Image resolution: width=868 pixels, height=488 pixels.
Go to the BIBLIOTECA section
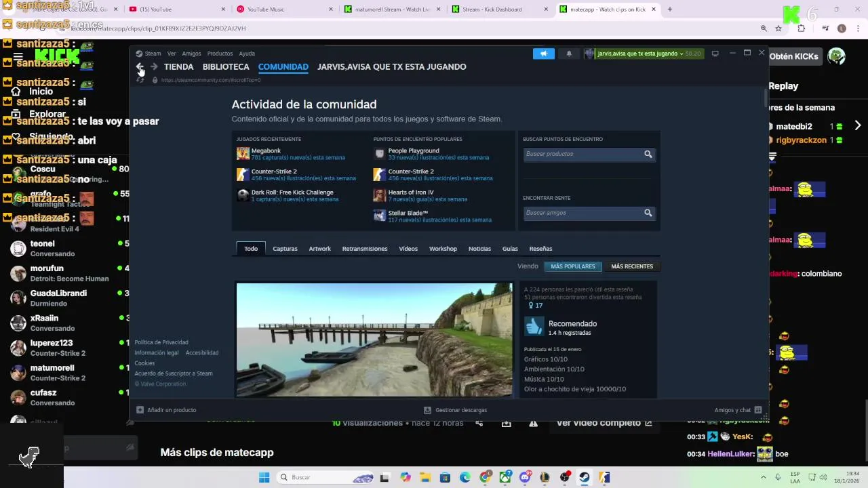(226, 66)
